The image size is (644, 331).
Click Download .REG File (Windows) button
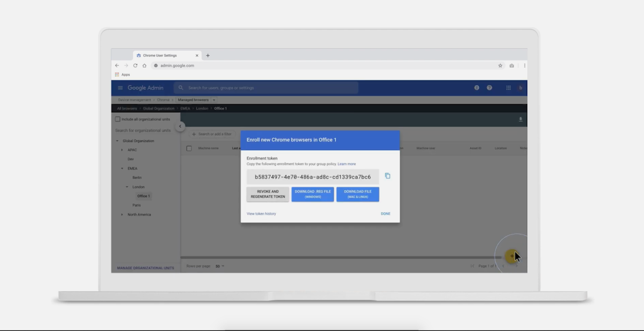(313, 194)
